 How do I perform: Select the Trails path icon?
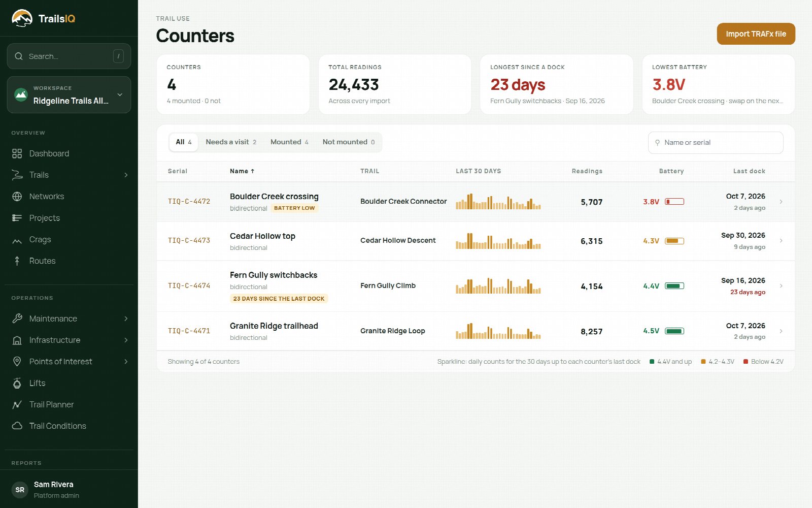(17, 175)
